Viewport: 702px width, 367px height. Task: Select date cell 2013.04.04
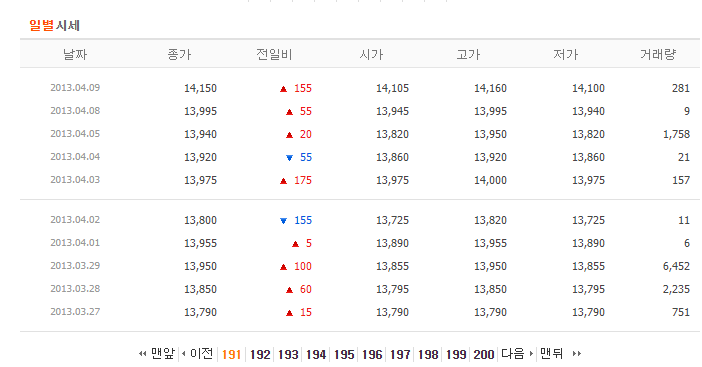tap(75, 157)
